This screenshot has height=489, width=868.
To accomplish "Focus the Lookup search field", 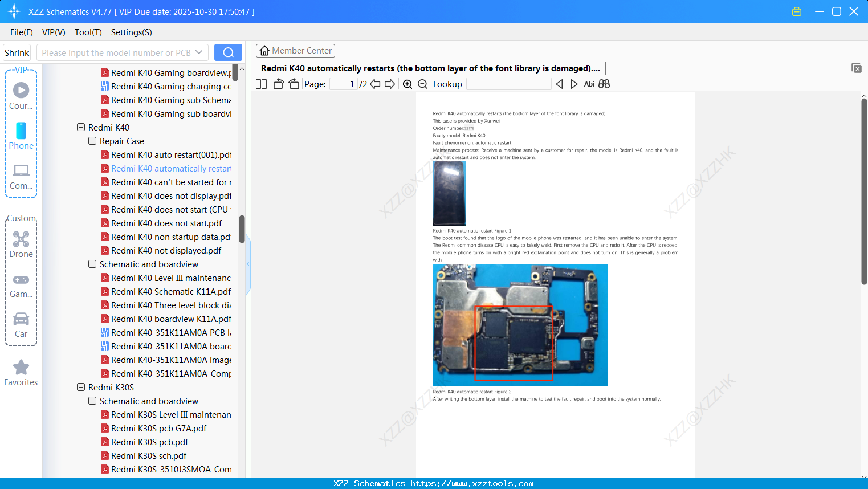I will [x=509, y=84].
